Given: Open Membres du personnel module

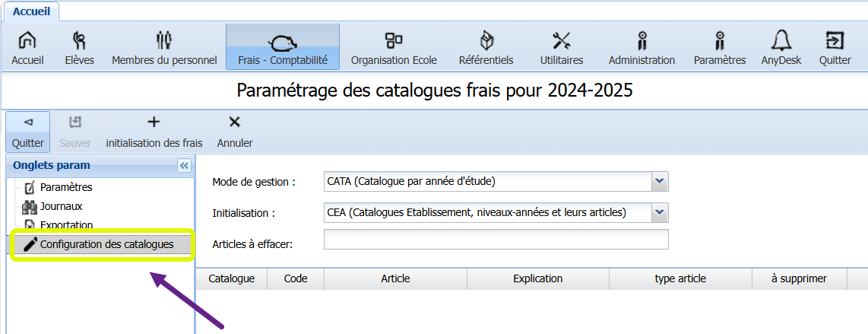Looking at the screenshot, I should click(164, 48).
